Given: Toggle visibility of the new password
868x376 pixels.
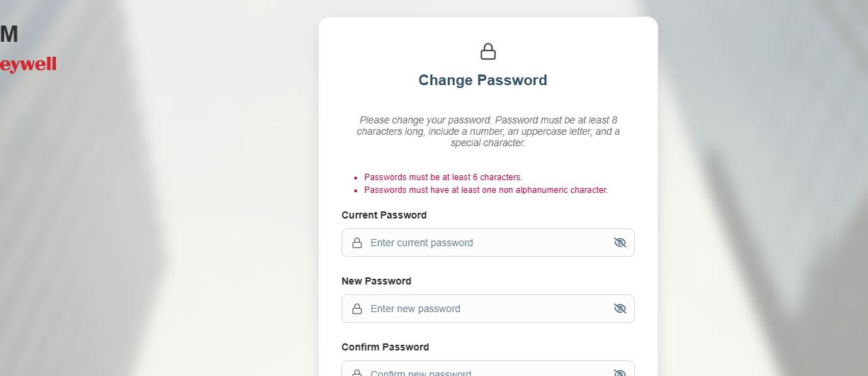Looking at the screenshot, I should pyautogui.click(x=620, y=309).
